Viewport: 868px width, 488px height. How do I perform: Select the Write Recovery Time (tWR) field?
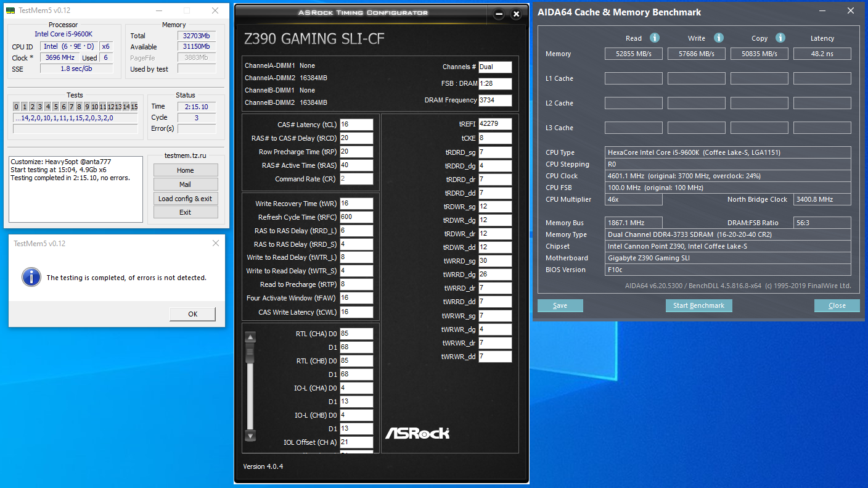356,204
